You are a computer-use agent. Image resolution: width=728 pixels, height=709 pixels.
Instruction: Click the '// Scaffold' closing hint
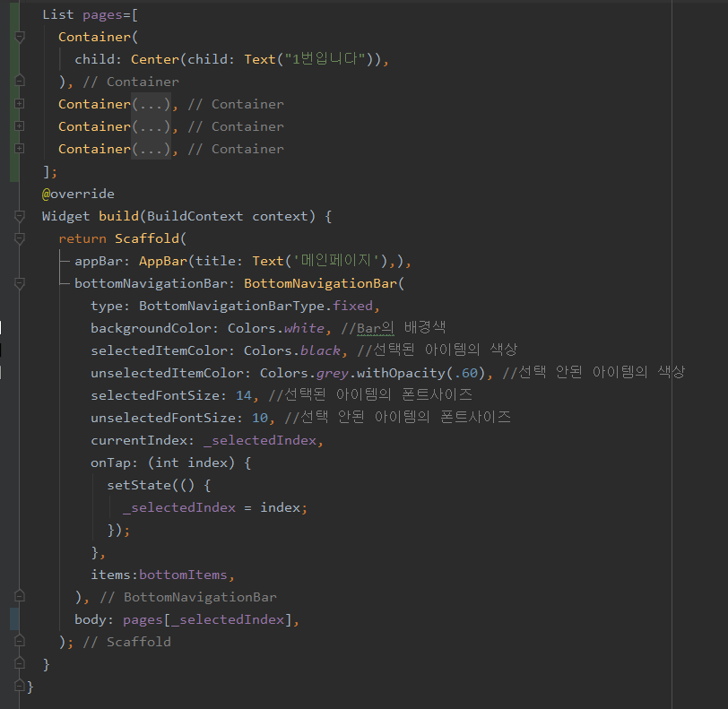[x=126, y=642]
